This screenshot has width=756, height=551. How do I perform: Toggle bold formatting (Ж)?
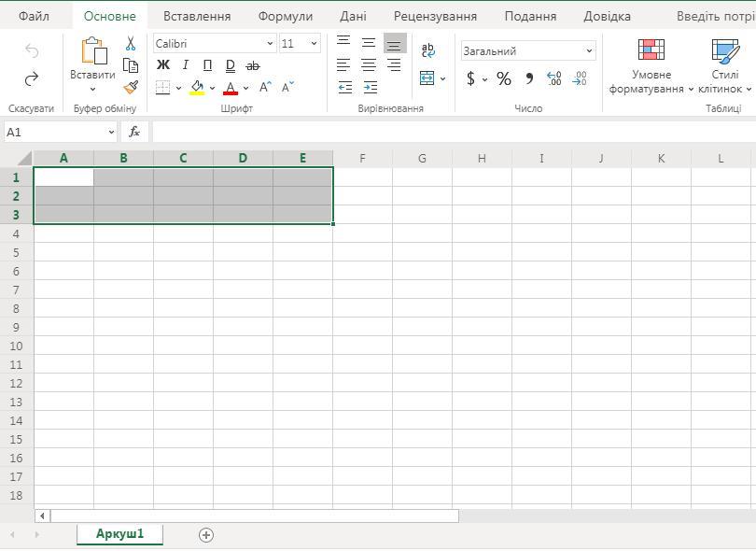click(163, 65)
